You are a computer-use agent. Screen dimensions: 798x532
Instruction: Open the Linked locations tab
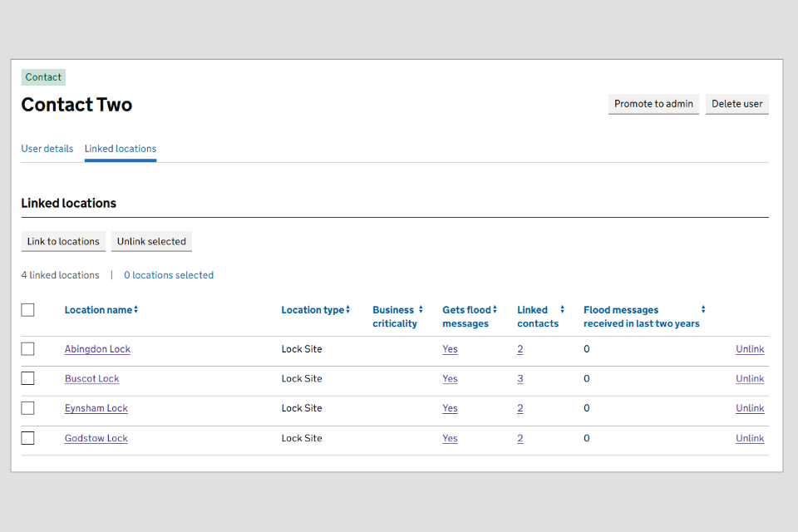121,149
